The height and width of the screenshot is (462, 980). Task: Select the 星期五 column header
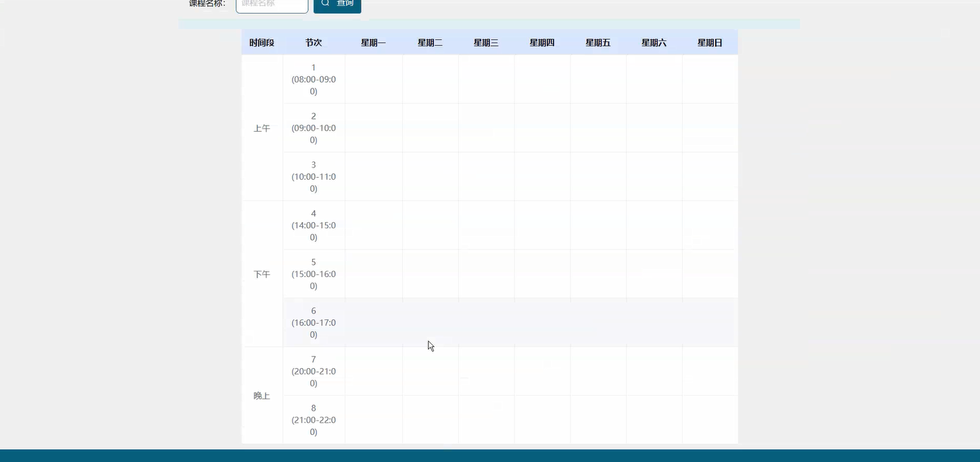[x=598, y=43]
